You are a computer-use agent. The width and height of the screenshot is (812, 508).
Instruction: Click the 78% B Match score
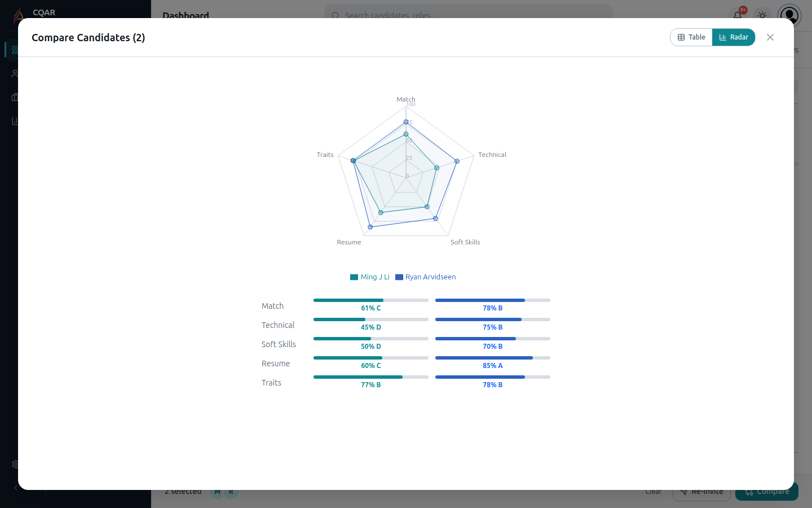(493, 308)
